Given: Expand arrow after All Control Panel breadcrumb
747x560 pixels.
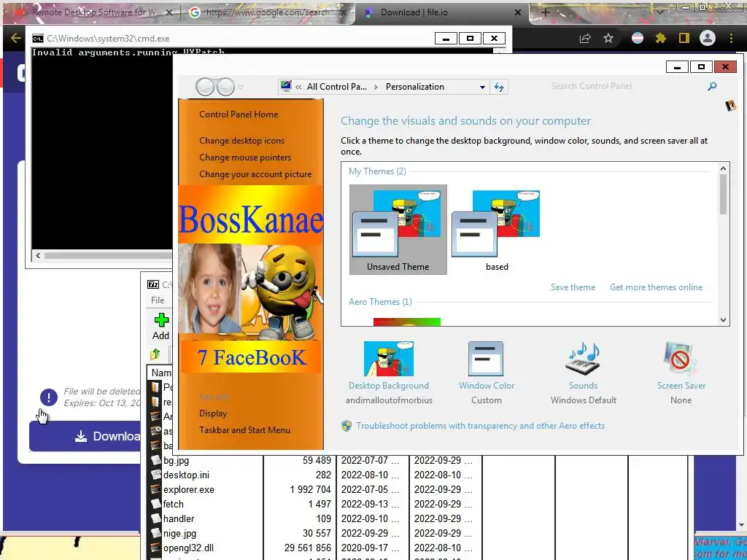Looking at the screenshot, I should point(376,87).
